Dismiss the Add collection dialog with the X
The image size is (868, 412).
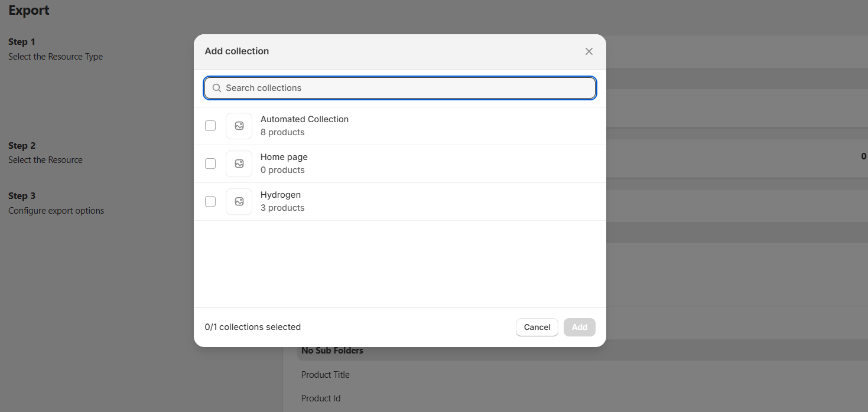pyautogui.click(x=589, y=51)
